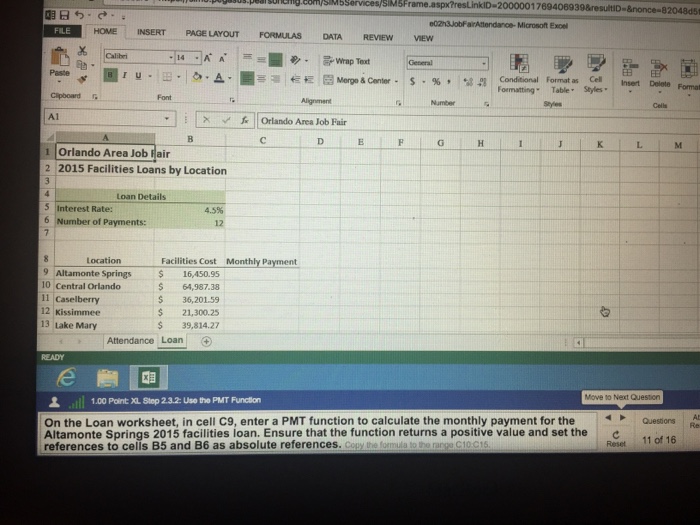This screenshot has width=700, height=525.
Task: Click the Cut scissors icon
Action: pyautogui.click(x=82, y=50)
